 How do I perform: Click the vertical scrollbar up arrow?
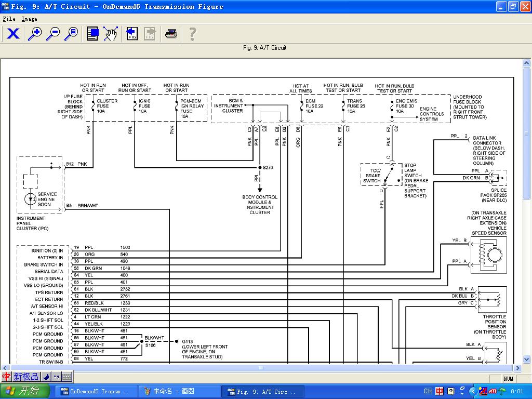527,63
